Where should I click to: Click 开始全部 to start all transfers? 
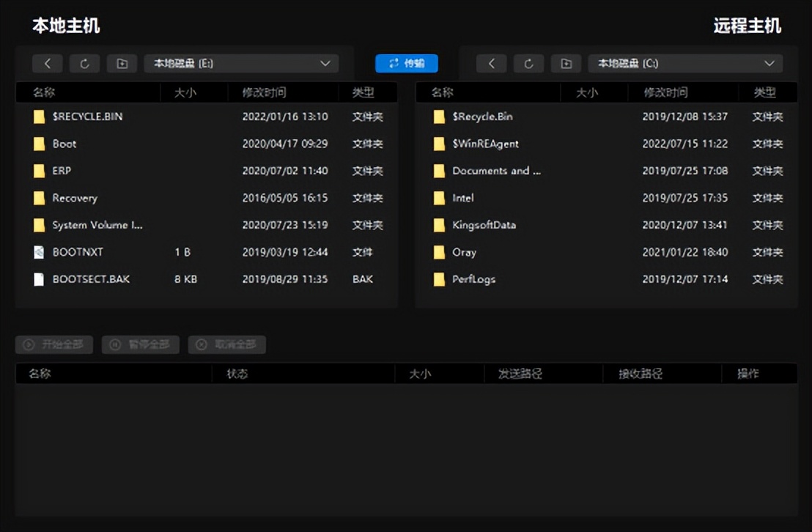pos(53,344)
